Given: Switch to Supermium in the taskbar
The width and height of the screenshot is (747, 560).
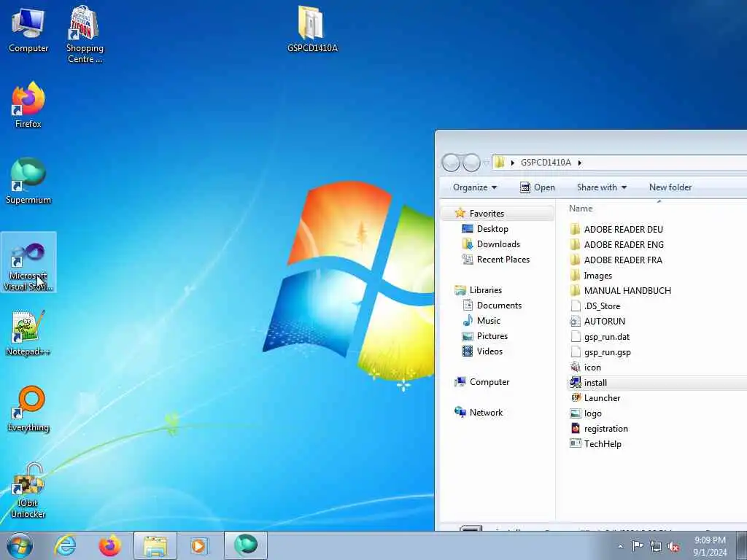Looking at the screenshot, I should coord(246,545).
